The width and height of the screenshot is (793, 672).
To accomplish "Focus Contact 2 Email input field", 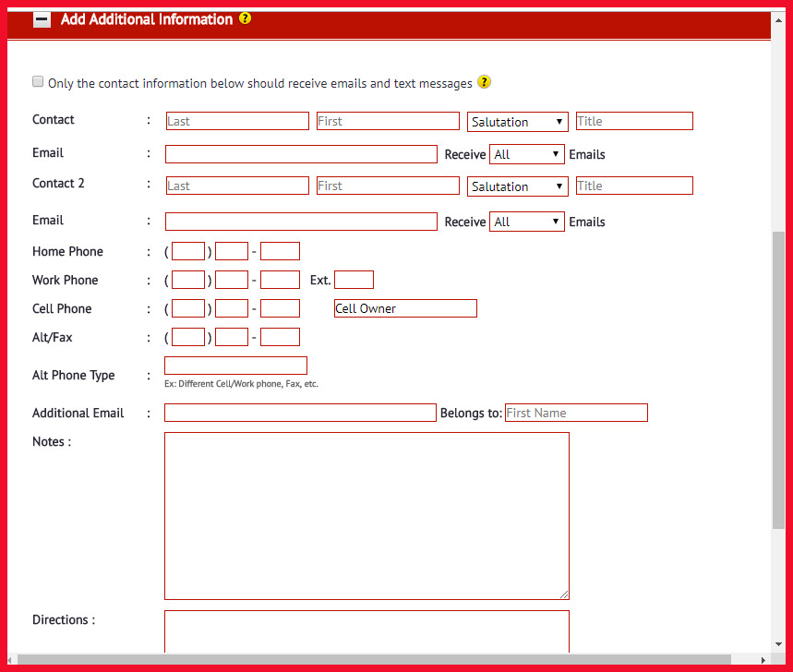I will (x=301, y=222).
